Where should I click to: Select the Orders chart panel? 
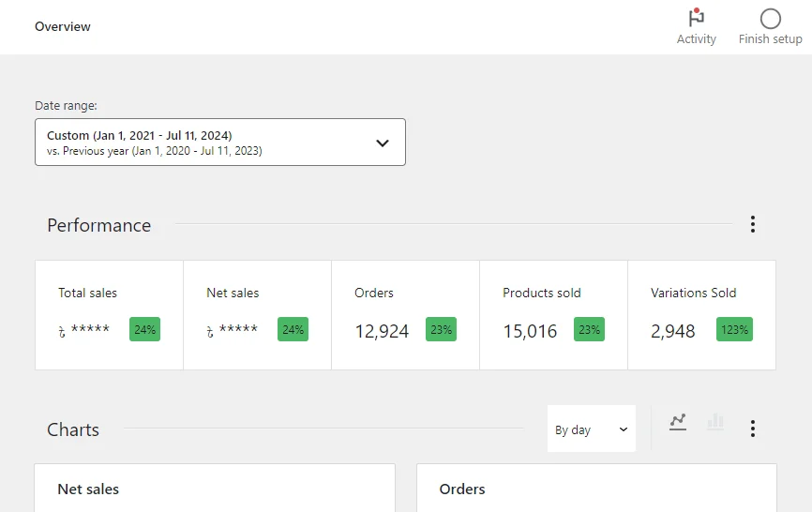pos(596,489)
